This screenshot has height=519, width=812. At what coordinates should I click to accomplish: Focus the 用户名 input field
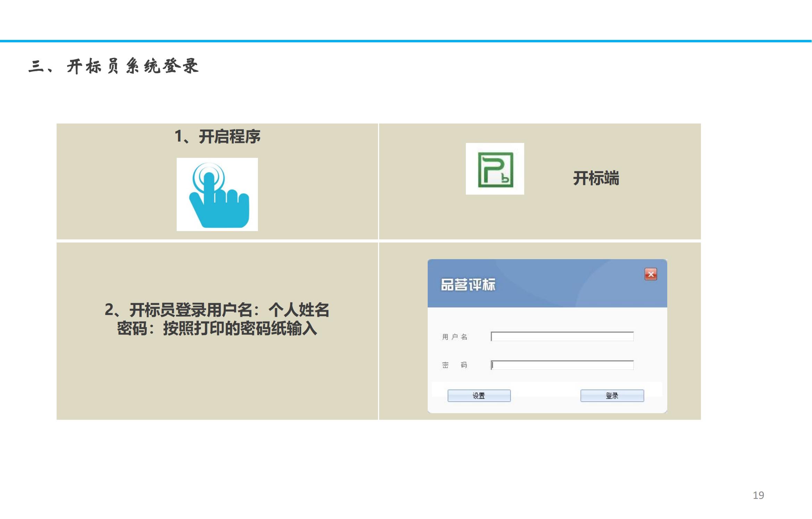tap(562, 337)
